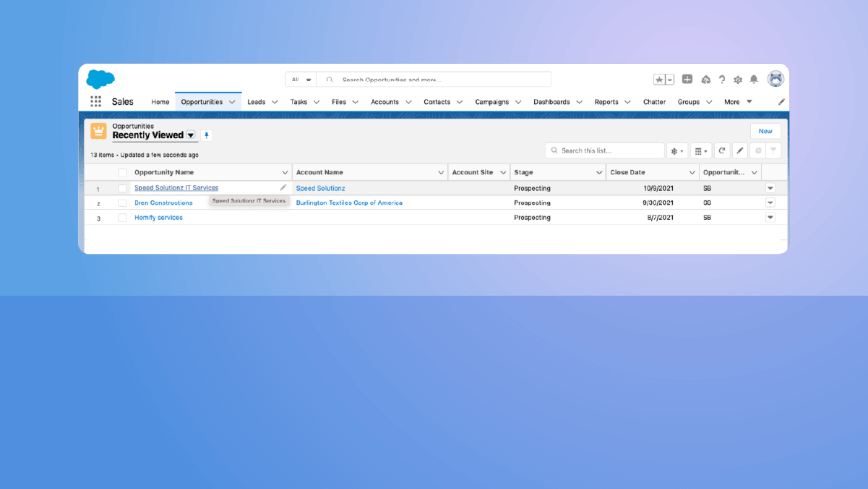This screenshot has width=868, height=489.
Task: Sort by Close Date column header
Action: coord(627,173)
